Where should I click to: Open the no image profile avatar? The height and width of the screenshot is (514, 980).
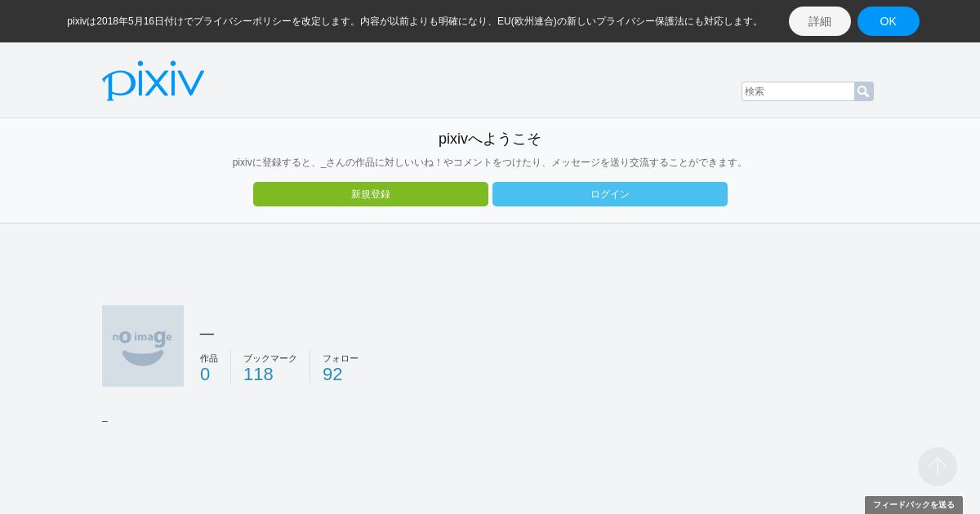pos(143,346)
